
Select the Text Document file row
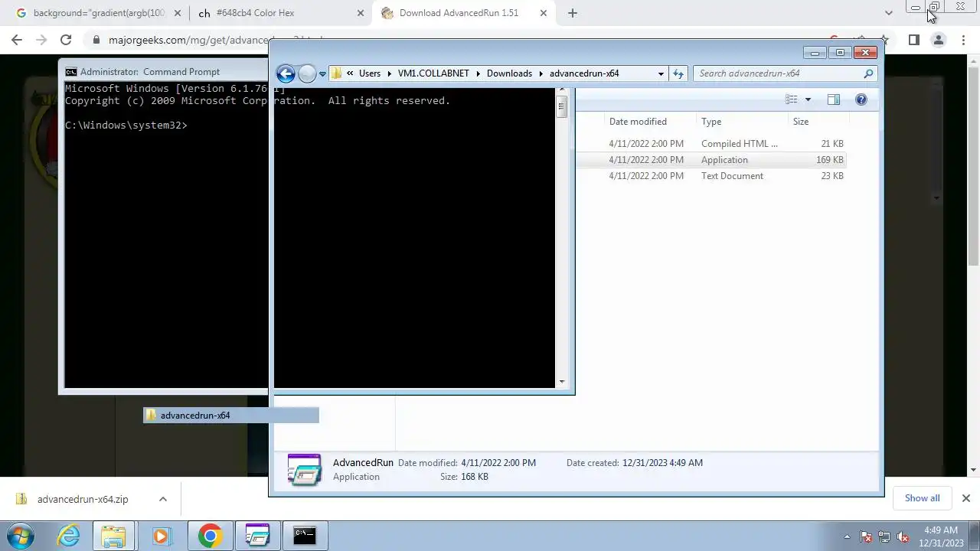tap(710, 176)
